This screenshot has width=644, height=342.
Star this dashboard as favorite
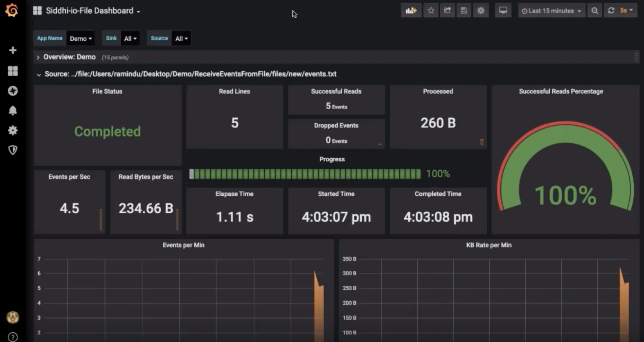coord(431,11)
